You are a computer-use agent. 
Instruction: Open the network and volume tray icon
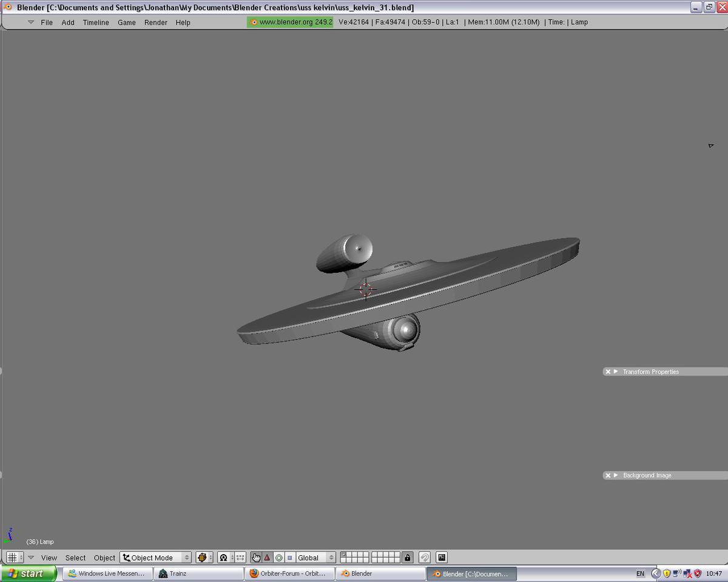pyautogui.click(x=677, y=574)
